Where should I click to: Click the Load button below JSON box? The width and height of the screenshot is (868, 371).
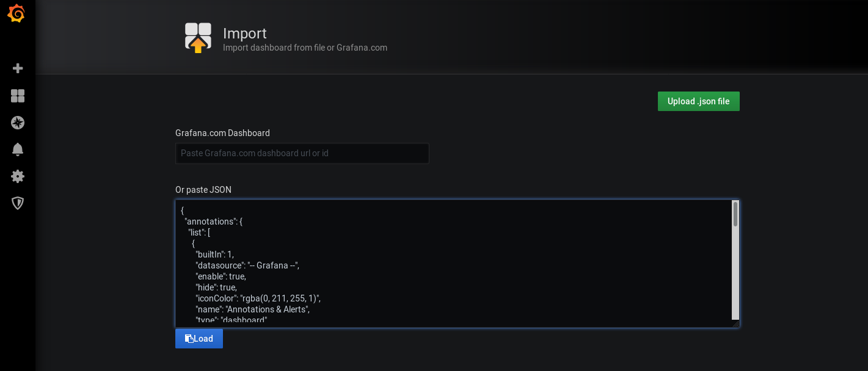pyautogui.click(x=199, y=339)
